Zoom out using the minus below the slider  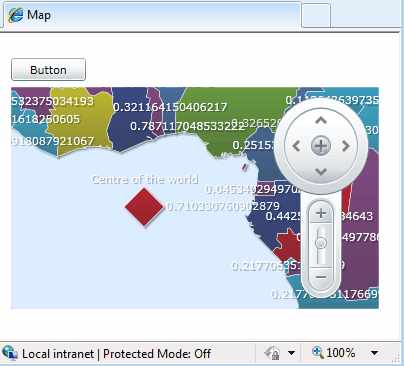click(x=321, y=277)
